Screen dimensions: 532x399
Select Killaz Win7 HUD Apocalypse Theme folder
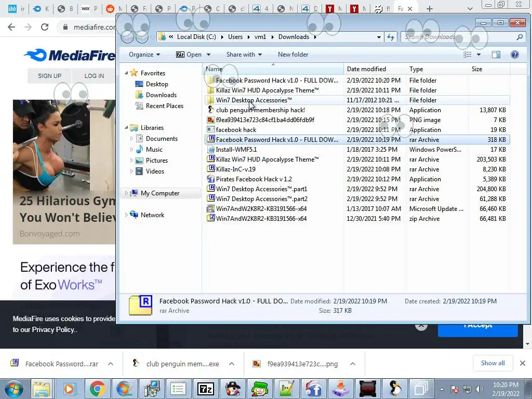(357, 90)
